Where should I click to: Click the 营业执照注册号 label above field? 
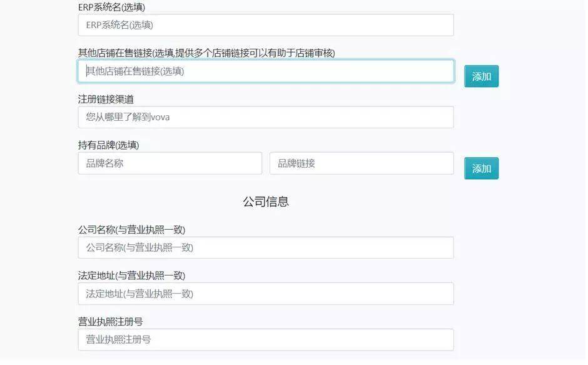coord(110,321)
